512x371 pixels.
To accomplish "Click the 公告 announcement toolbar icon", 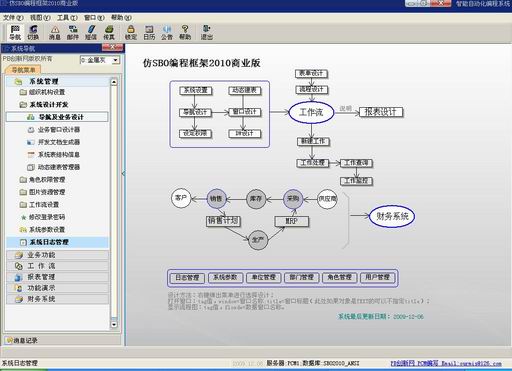I will point(167,32).
